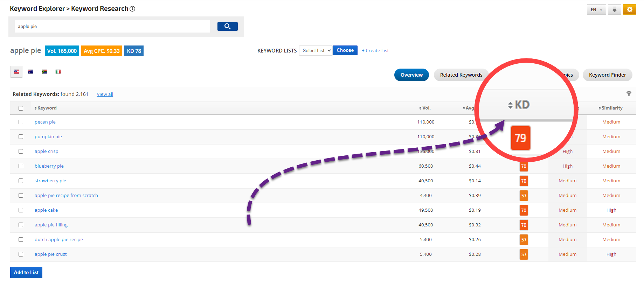Tick the checkbox for pecan pie
644x281 pixels.
coord(21,122)
